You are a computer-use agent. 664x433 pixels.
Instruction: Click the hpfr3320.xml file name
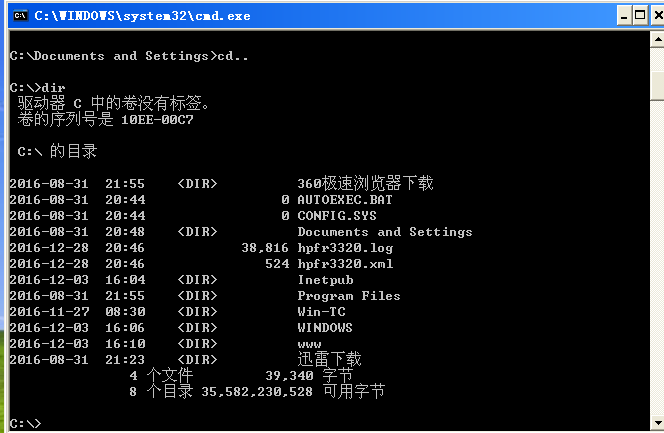345,264
